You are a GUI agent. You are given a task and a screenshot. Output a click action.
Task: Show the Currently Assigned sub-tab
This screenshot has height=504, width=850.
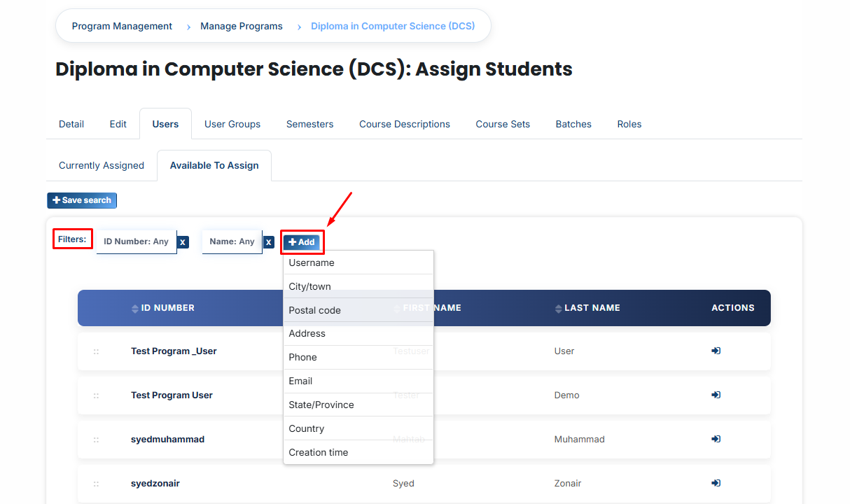pos(102,166)
